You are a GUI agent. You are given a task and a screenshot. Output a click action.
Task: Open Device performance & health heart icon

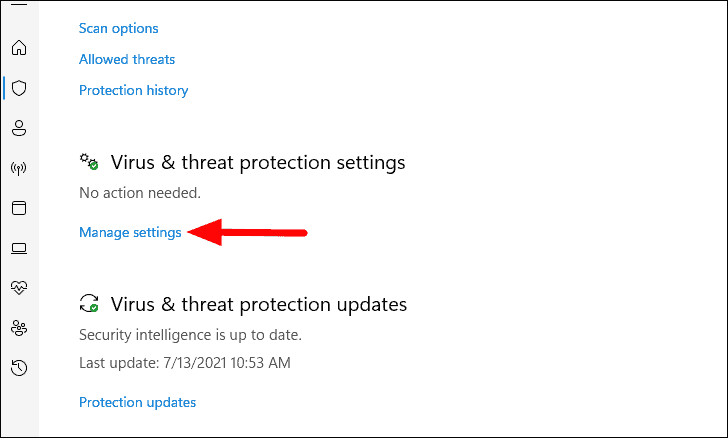(19, 288)
